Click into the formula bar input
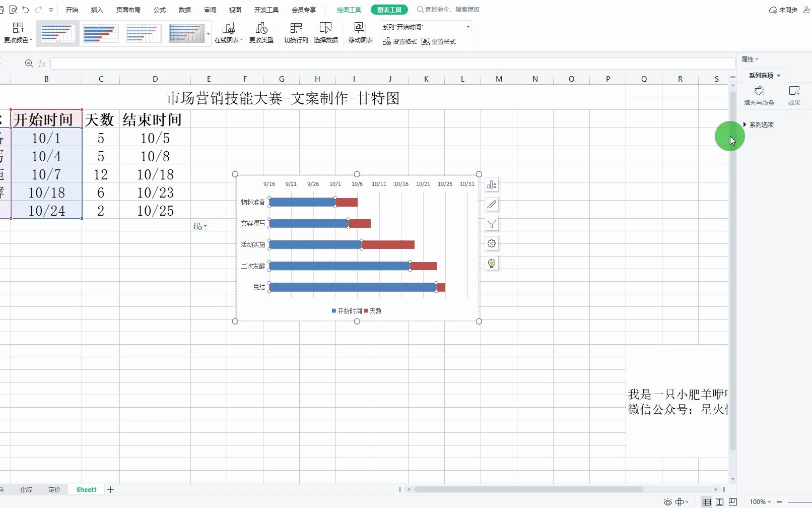Image resolution: width=812 pixels, height=508 pixels. click(393, 63)
